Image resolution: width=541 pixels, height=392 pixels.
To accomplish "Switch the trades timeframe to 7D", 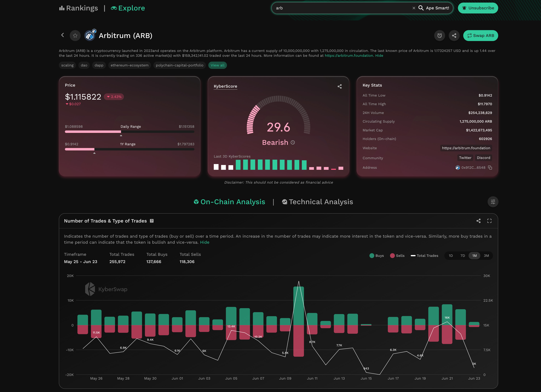I will [x=462, y=255].
